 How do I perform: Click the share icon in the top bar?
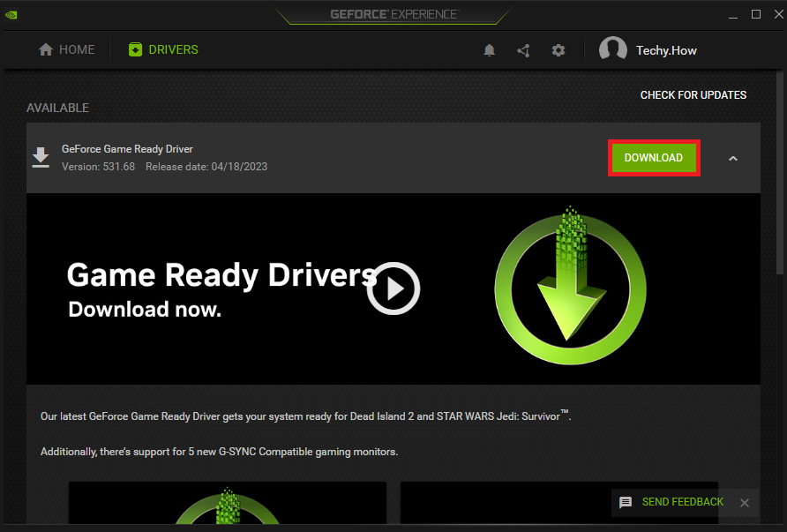(x=523, y=50)
